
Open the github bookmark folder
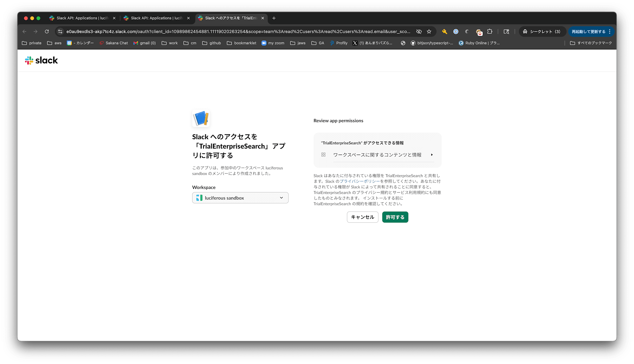211,43
